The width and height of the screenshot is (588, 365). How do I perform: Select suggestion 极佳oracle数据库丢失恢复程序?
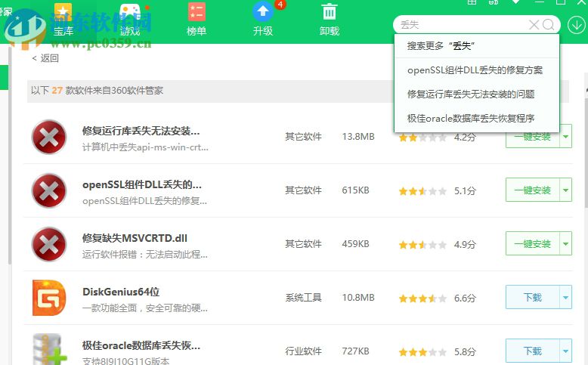(477, 119)
